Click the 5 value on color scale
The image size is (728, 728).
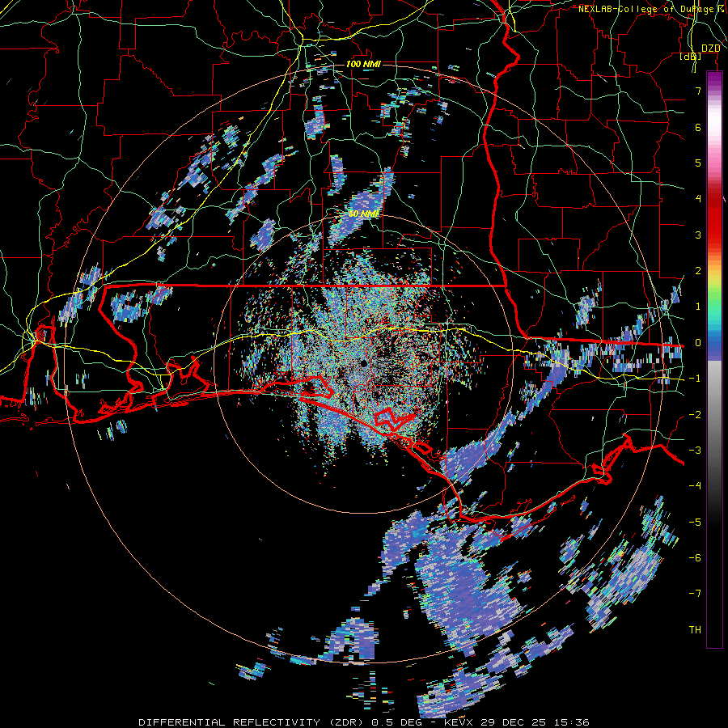698,163
